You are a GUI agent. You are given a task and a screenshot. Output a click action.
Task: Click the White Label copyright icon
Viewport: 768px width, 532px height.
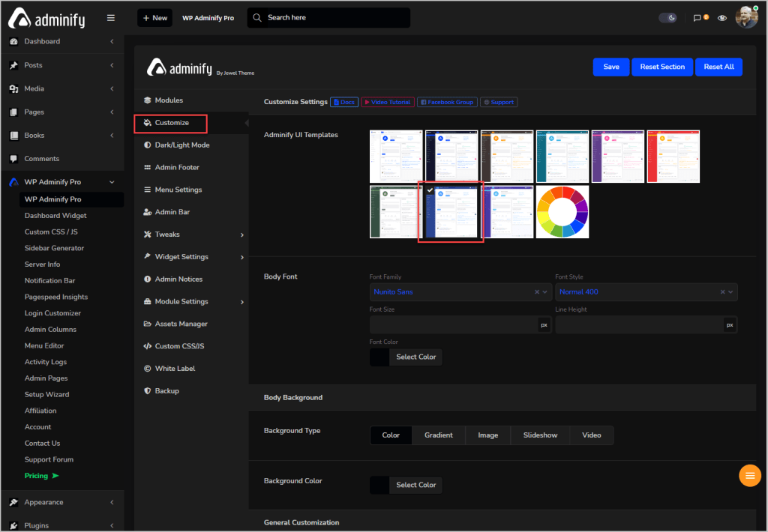(x=148, y=369)
